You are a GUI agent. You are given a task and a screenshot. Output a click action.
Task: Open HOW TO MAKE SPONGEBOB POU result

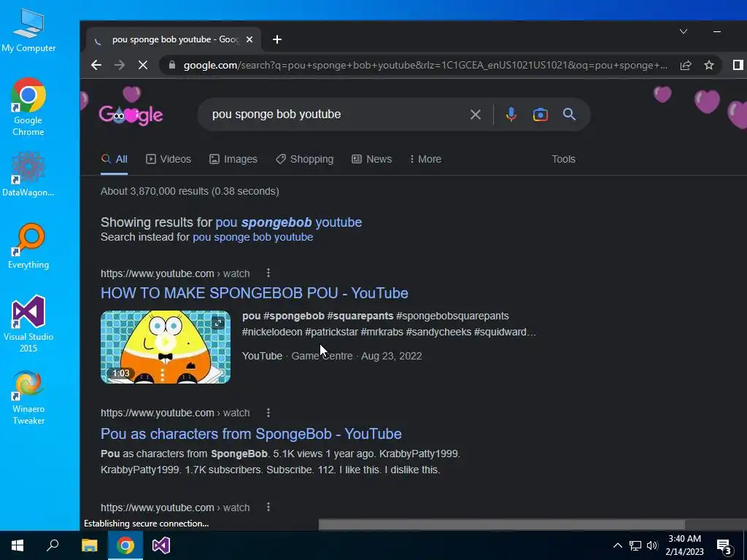pos(254,293)
